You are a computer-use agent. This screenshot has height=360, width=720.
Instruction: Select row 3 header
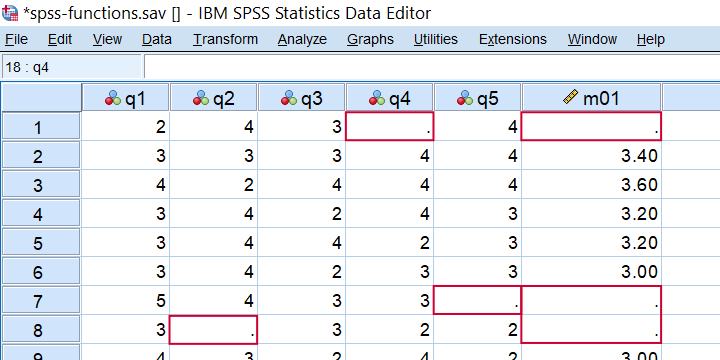[41, 184]
